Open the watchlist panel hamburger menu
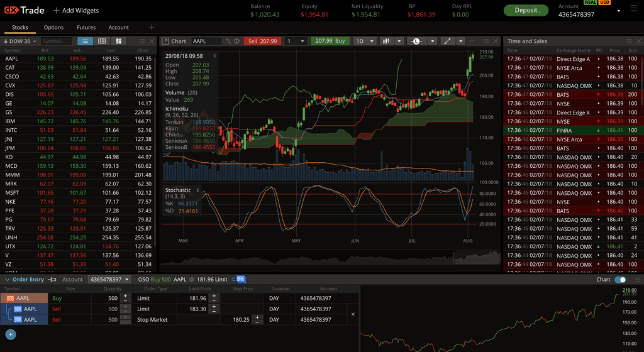Viewport: 644px width, 352px height. (x=142, y=41)
